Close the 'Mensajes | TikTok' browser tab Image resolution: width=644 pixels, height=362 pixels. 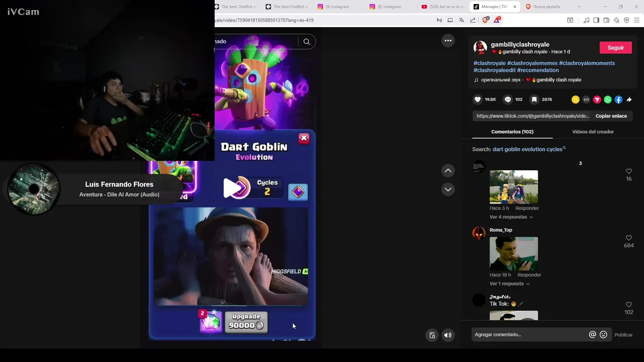514,7
